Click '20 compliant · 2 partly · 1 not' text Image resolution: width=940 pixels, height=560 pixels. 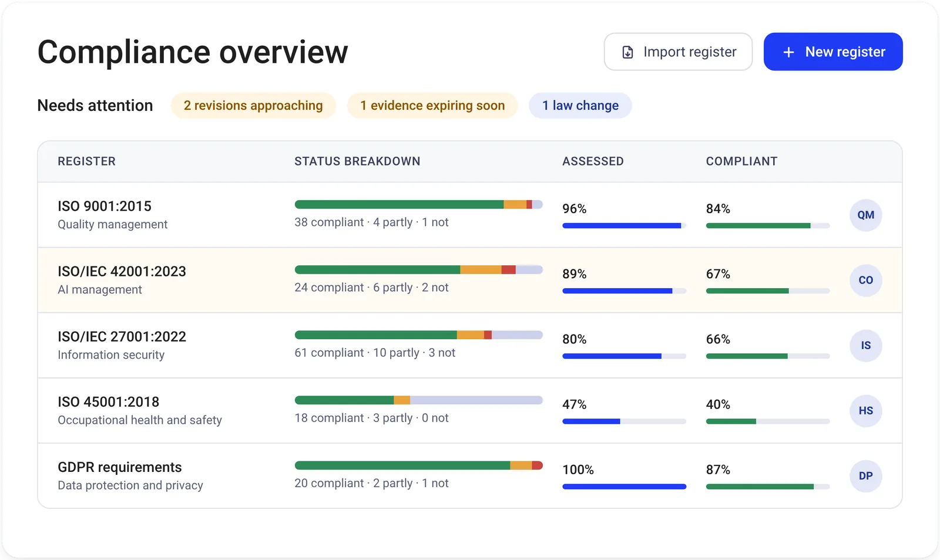(x=371, y=483)
